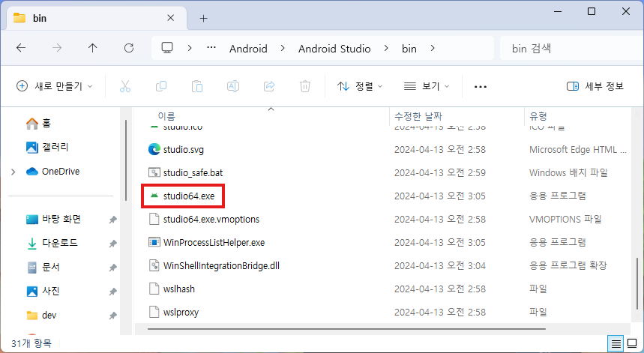
Task: Sort by 수정한 날짜 column header
Action: [x=418, y=117]
